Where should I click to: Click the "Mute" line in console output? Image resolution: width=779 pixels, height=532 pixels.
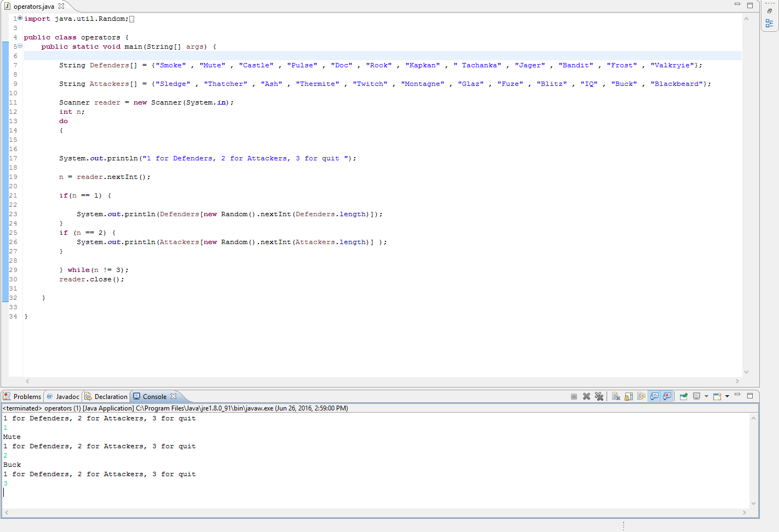point(12,437)
